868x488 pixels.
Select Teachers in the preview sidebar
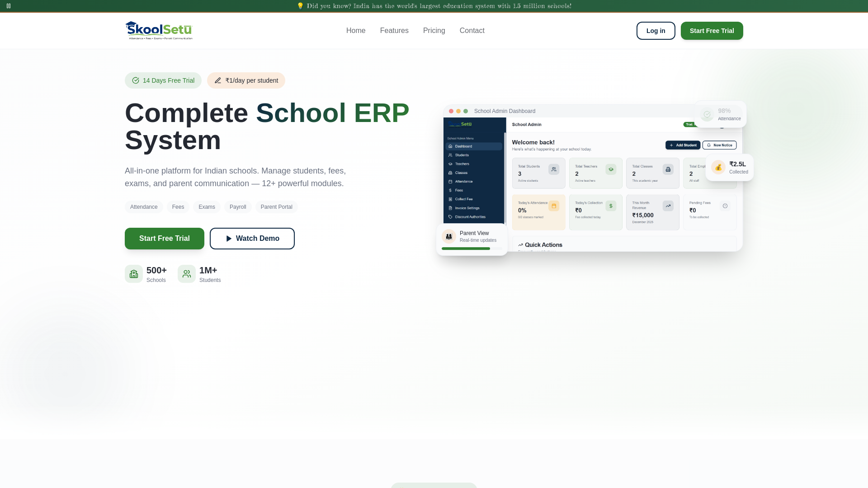[x=473, y=164]
